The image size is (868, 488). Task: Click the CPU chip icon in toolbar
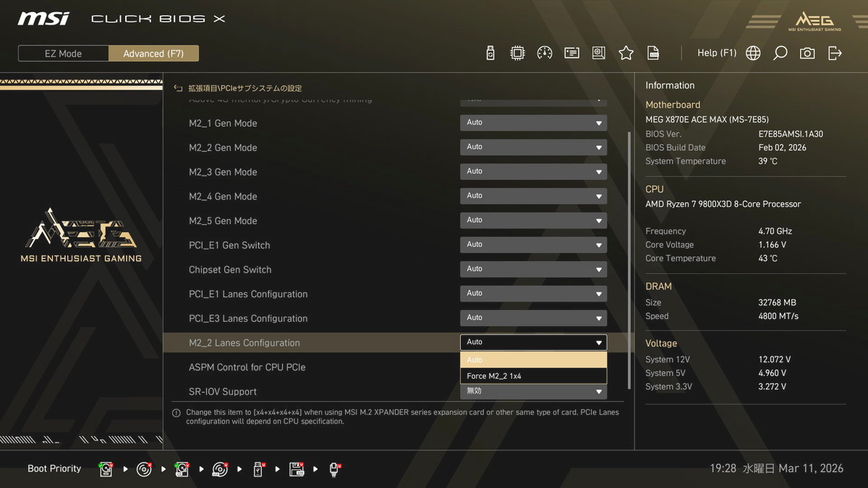tap(517, 53)
